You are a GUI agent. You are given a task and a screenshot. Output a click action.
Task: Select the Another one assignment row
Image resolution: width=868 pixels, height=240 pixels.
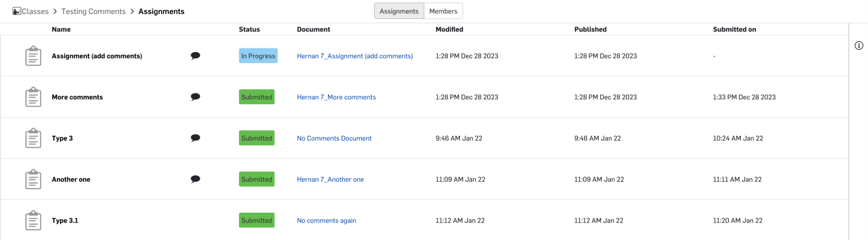click(x=424, y=179)
